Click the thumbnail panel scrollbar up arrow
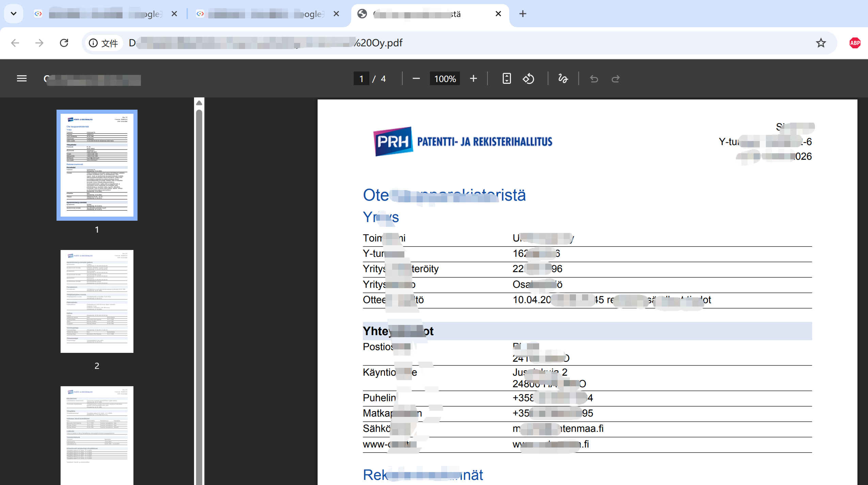Image resolution: width=868 pixels, height=485 pixels. [199, 103]
